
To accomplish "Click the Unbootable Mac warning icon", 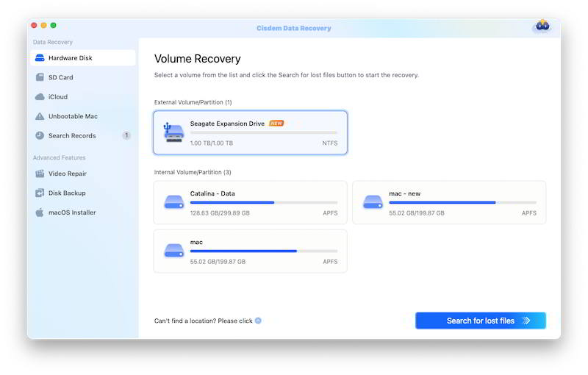I will [40, 116].
